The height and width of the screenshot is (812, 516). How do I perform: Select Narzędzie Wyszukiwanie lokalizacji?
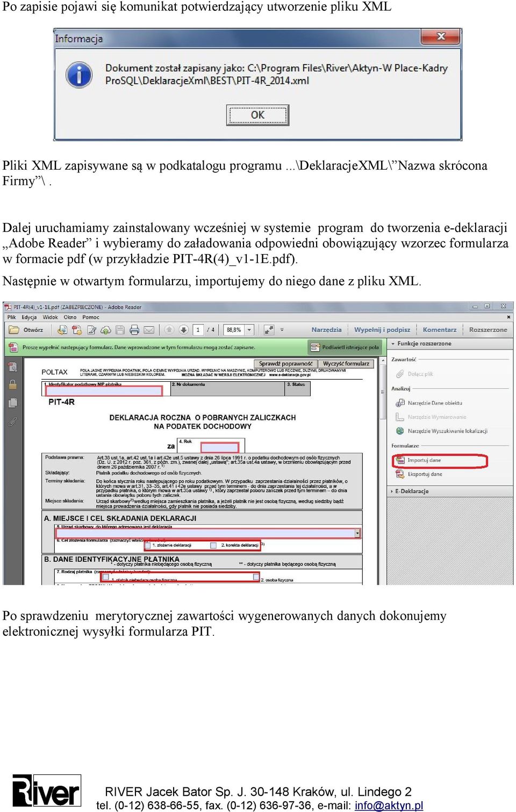442,431
